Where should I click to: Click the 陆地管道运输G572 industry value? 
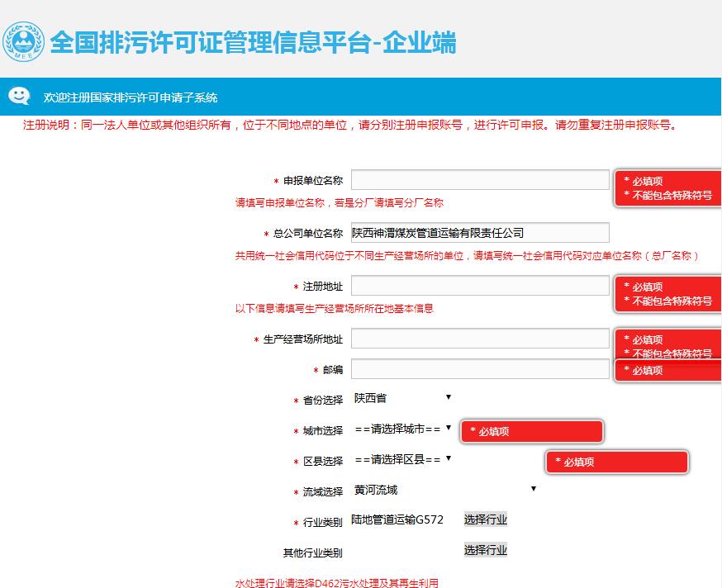click(x=397, y=519)
